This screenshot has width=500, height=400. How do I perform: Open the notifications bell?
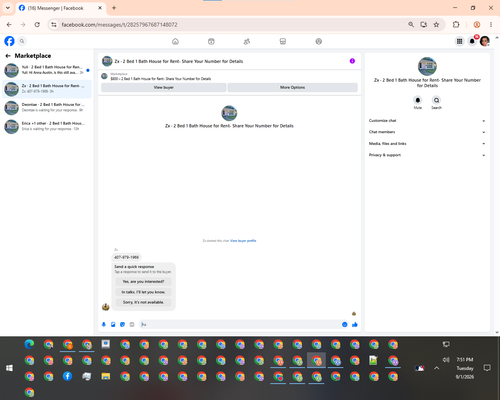tap(472, 41)
